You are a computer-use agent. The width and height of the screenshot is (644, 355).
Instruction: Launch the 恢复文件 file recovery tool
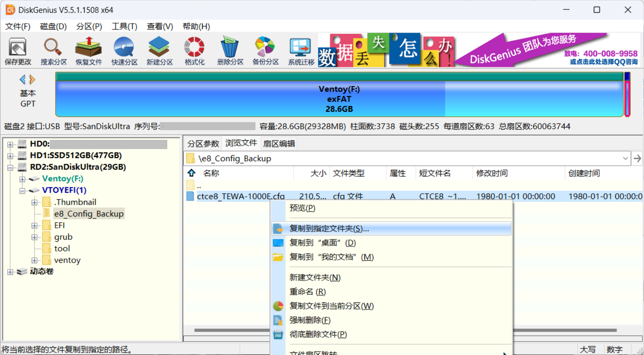89,51
